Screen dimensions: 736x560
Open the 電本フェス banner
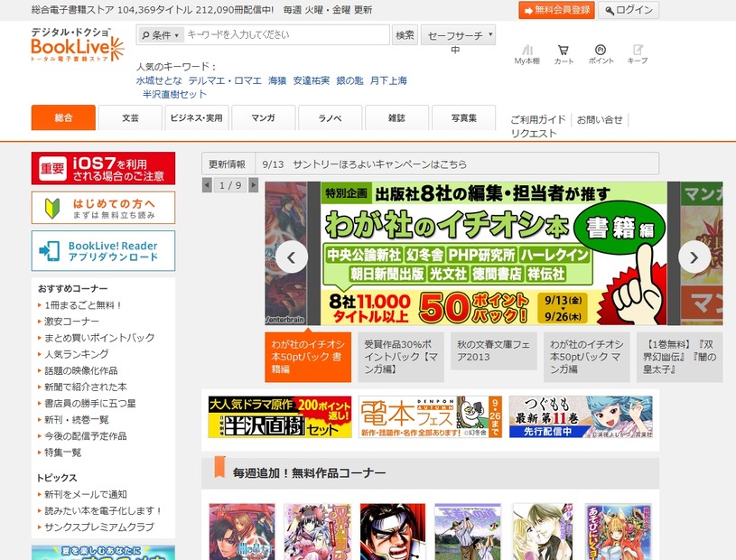431,416
